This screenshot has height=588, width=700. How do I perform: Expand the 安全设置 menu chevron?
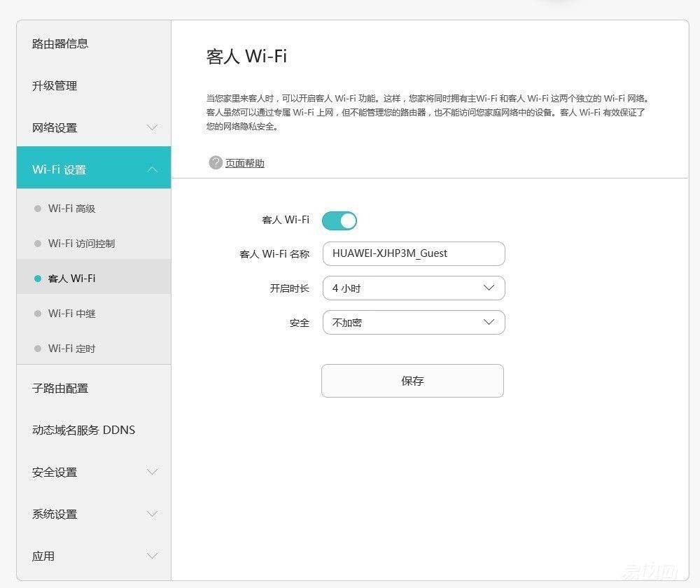(x=152, y=472)
